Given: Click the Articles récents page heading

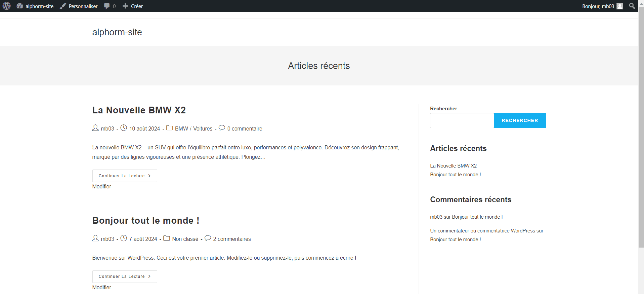Looking at the screenshot, I should [319, 66].
